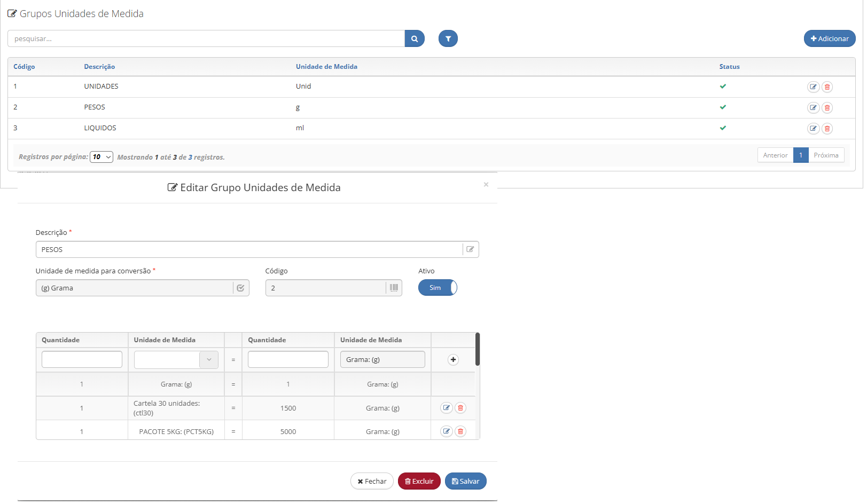Click the Adicionar button
867x504 pixels.
click(x=830, y=38)
